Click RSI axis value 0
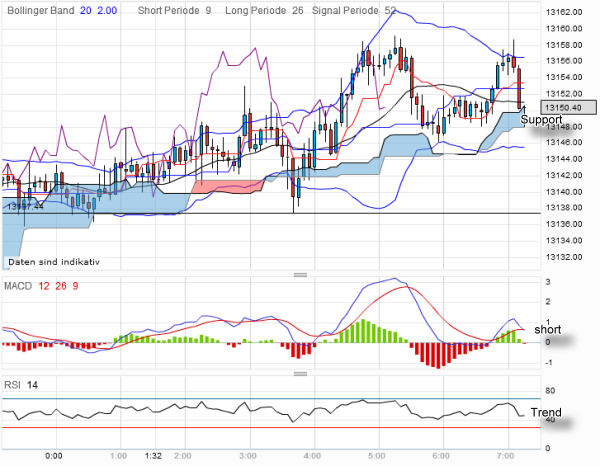The height and width of the screenshot is (466, 600). 548,448
